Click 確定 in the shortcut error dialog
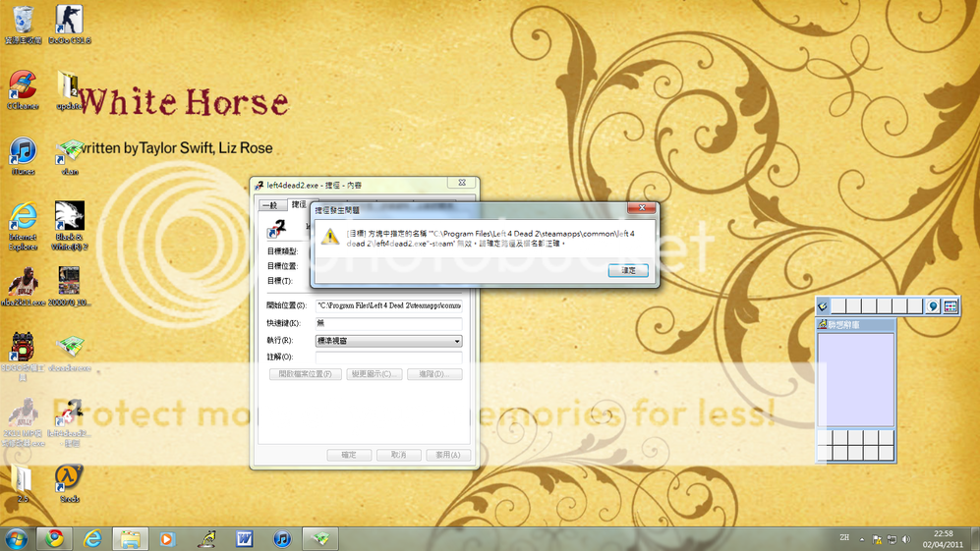 pyautogui.click(x=627, y=270)
